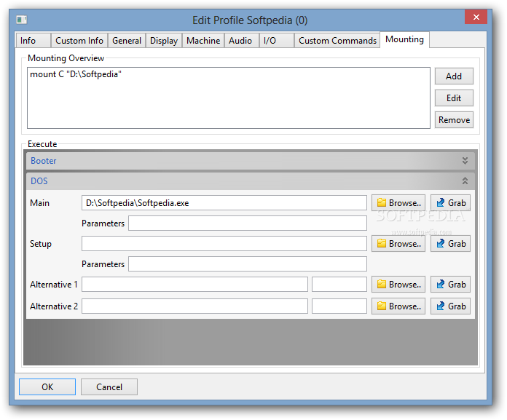Select the Machine tab
Image resolution: width=507 pixels, height=420 pixels.
coord(203,41)
